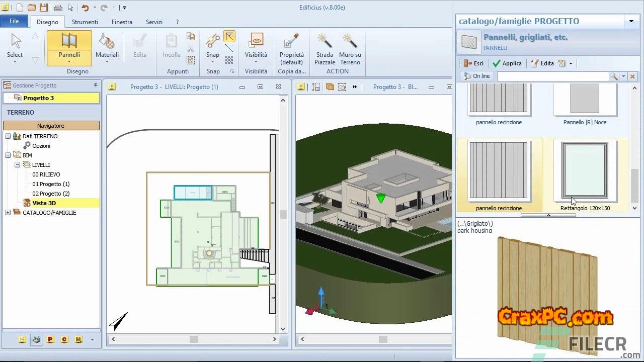Open the catalogo/famiglie PROGETTO dropdown
This screenshot has width=644, height=362.
click(x=631, y=21)
